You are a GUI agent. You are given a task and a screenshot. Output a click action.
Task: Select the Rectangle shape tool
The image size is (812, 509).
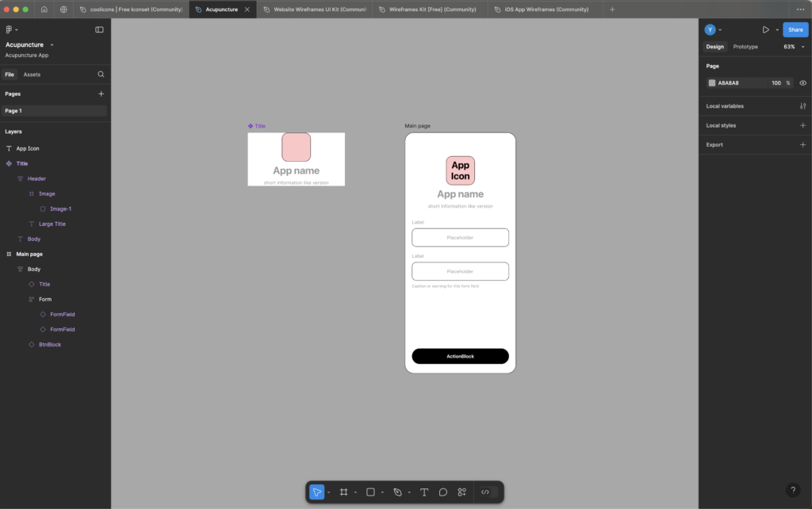pyautogui.click(x=370, y=492)
